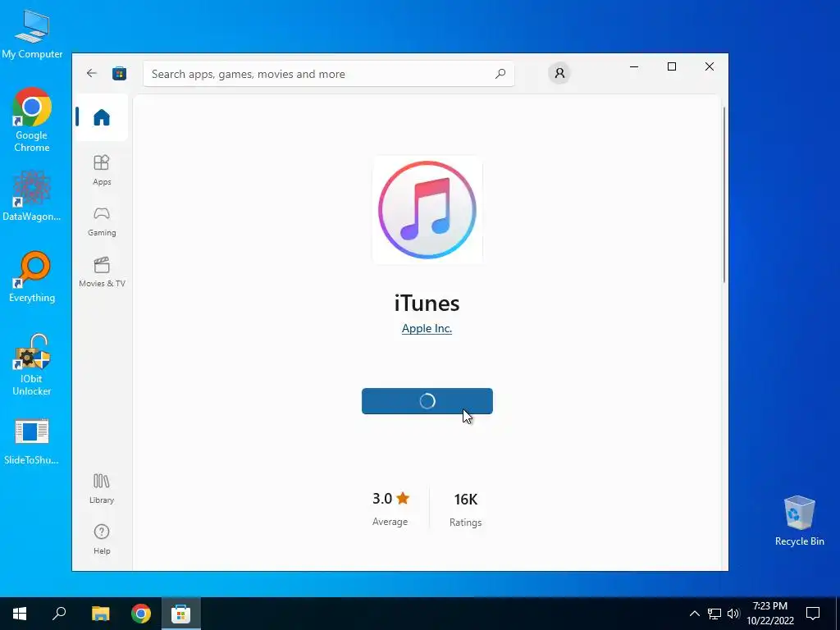Screen dimensions: 840x630
Task: Select the IObit Unlocker desktop shortcut
Action: point(32,365)
